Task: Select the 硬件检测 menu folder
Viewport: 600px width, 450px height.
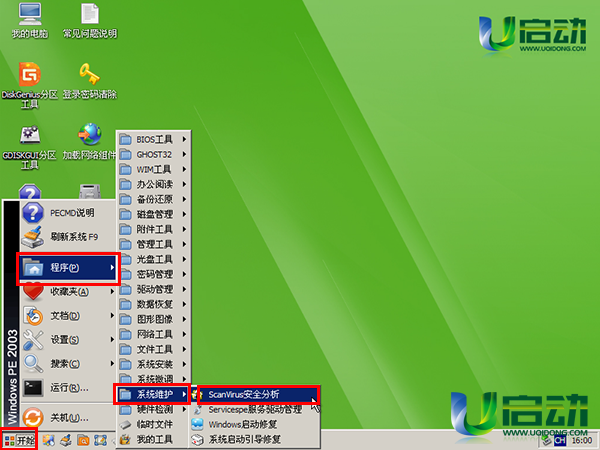Action: tap(153, 409)
